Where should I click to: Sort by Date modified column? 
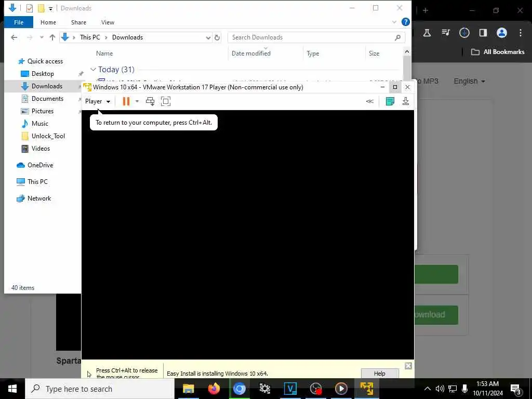tap(251, 54)
